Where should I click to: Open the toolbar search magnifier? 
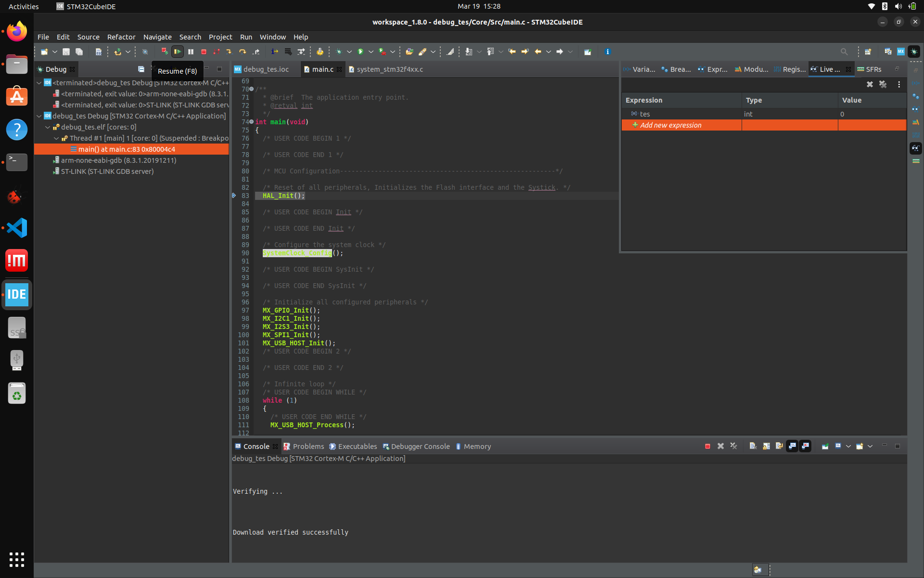844,52
